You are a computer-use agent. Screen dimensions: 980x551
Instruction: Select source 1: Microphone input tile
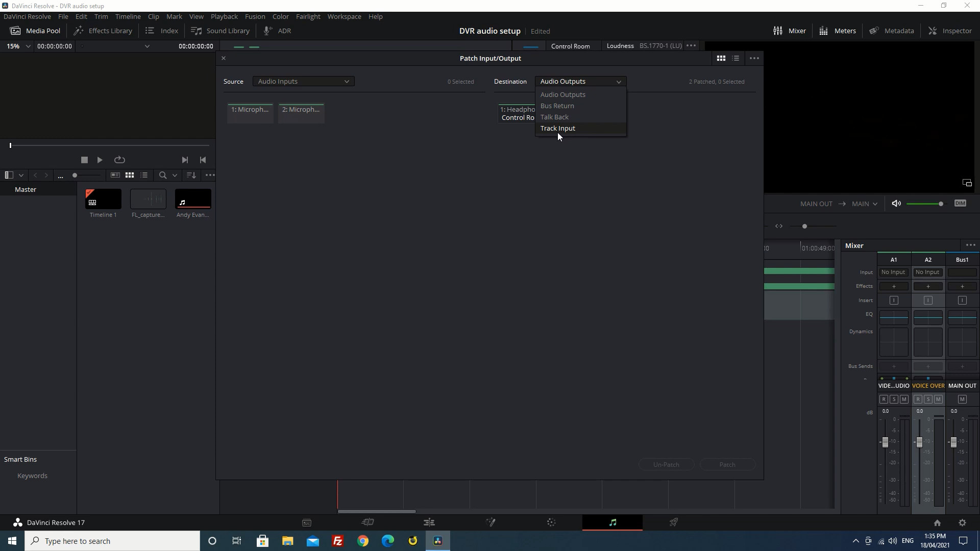click(250, 113)
